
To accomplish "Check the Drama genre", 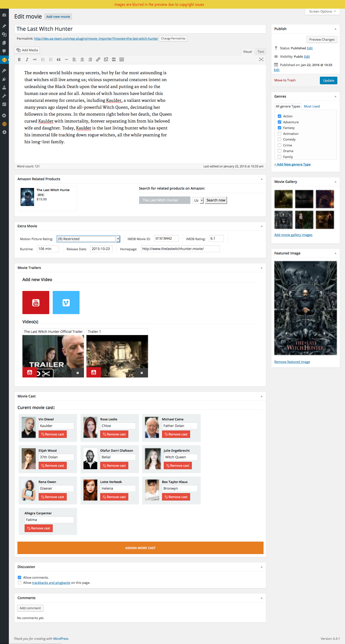I will 279,151.
